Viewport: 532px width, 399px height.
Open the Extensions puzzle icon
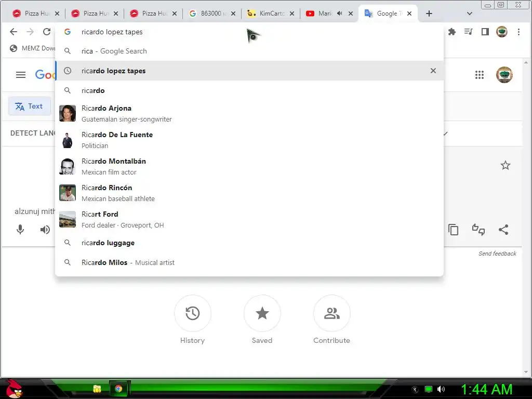[451, 32]
